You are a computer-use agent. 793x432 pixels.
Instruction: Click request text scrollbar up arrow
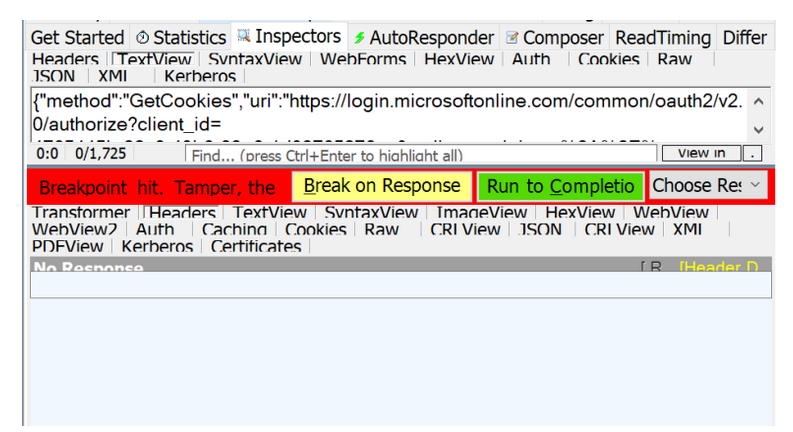pos(758,101)
